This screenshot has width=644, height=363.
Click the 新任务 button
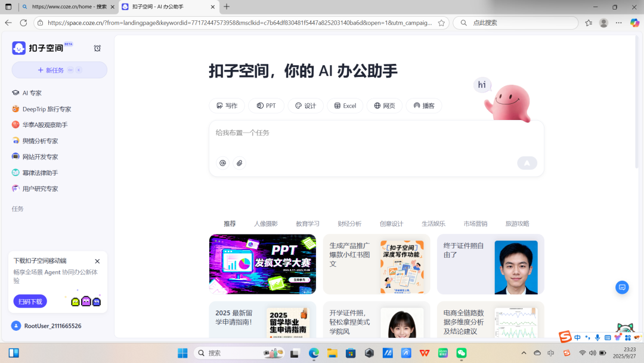pyautogui.click(x=60, y=70)
